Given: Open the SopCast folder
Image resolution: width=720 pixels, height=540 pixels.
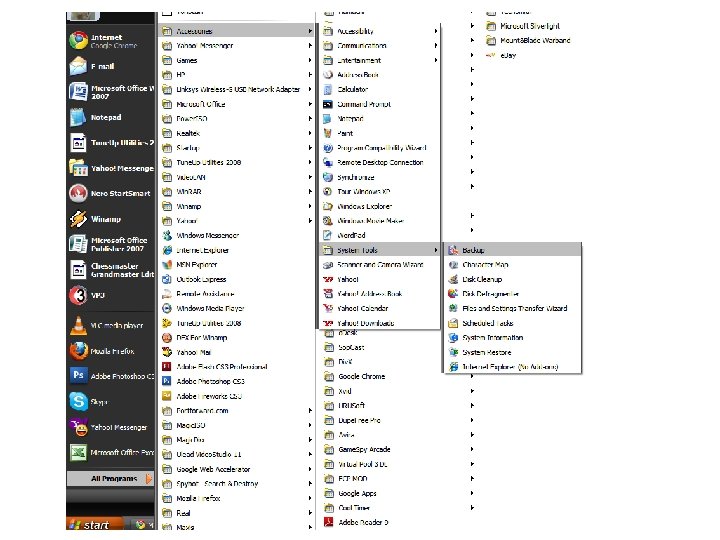Looking at the screenshot, I should 344,347.
